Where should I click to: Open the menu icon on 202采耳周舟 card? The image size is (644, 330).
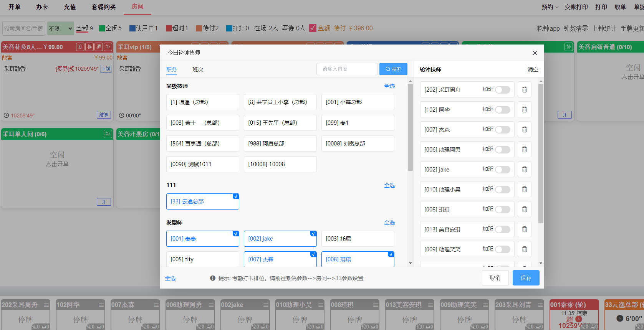[46, 305]
